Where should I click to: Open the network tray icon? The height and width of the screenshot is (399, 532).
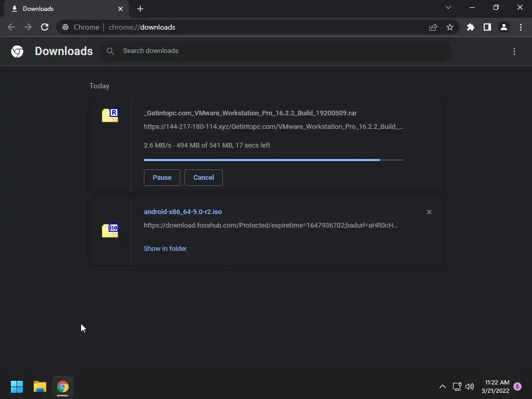(x=457, y=387)
